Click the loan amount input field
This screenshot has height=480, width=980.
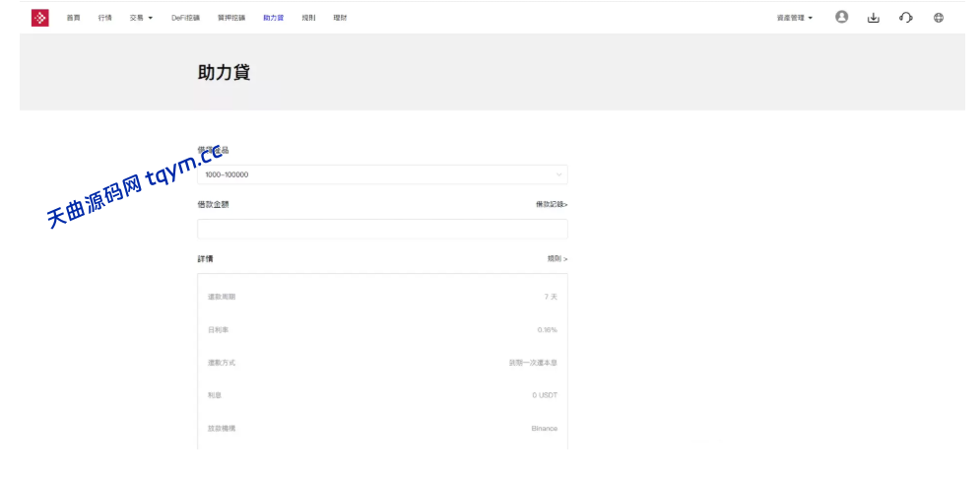pos(382,229)
